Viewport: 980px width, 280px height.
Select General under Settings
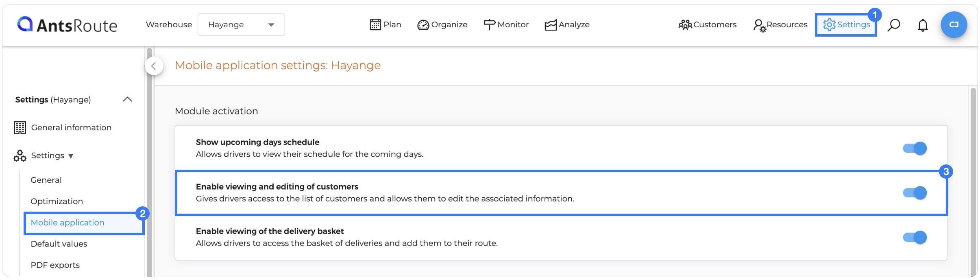46,180
